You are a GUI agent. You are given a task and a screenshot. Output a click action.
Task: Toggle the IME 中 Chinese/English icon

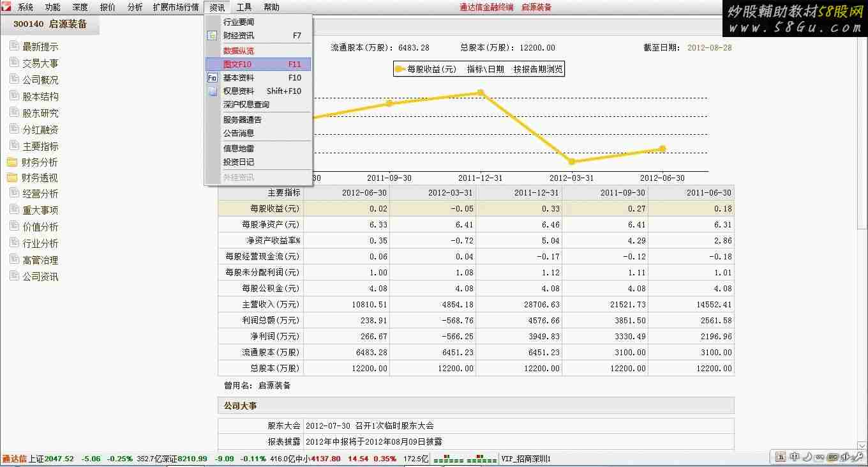pyautogui.click(x=795, y=457)
